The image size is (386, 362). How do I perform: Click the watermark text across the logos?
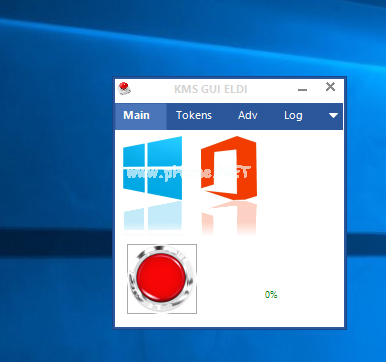tap(188, 172)
